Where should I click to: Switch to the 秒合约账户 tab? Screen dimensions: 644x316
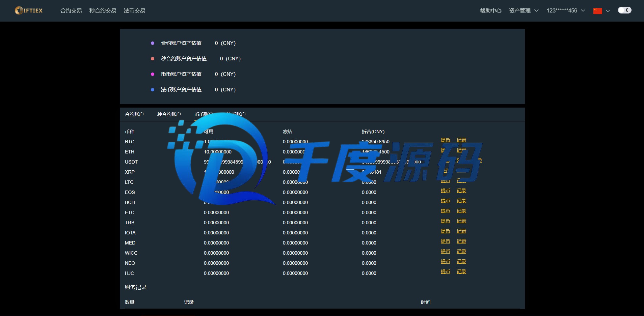click(169, 114)
